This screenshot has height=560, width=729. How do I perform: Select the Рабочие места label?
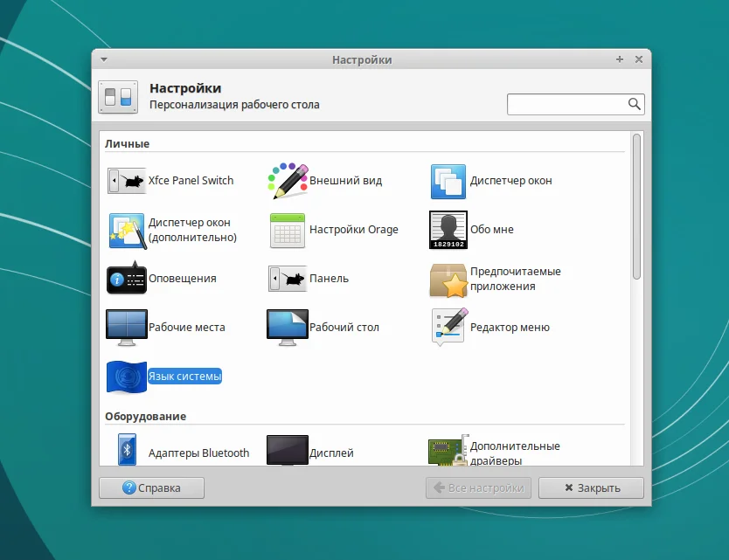coord(187,328)
